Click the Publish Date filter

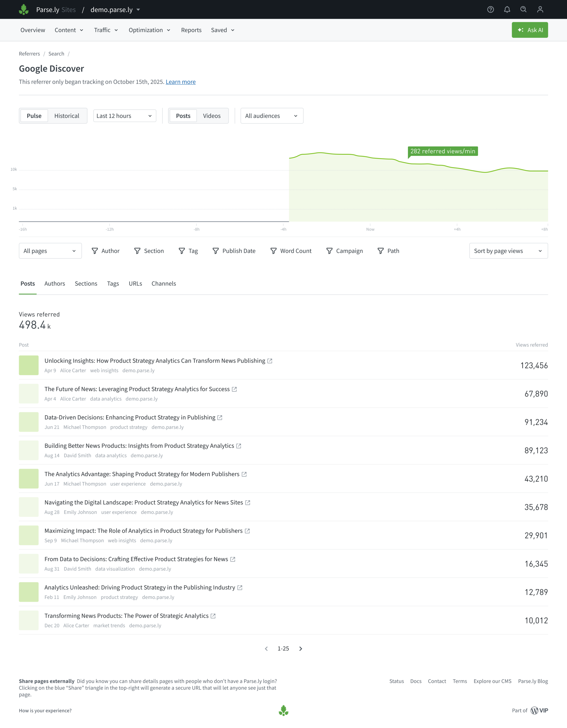(x=234, y=251)
